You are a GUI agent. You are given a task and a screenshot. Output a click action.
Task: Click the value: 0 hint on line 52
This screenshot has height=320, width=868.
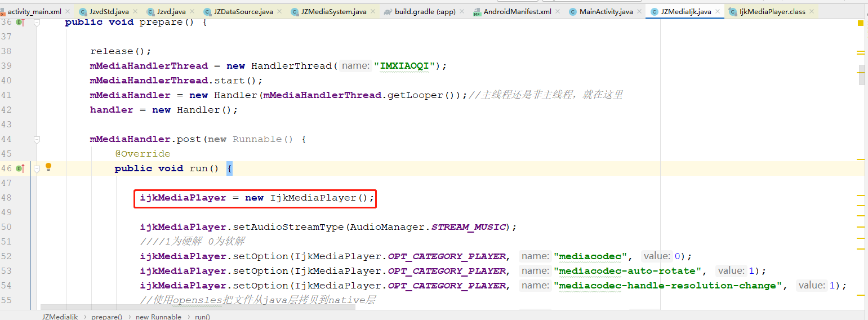(x=662, y=256)
